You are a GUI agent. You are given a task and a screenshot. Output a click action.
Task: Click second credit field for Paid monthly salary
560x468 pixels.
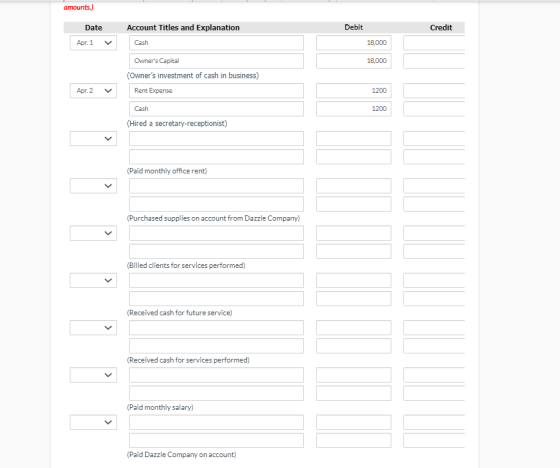tap(434, 393)
